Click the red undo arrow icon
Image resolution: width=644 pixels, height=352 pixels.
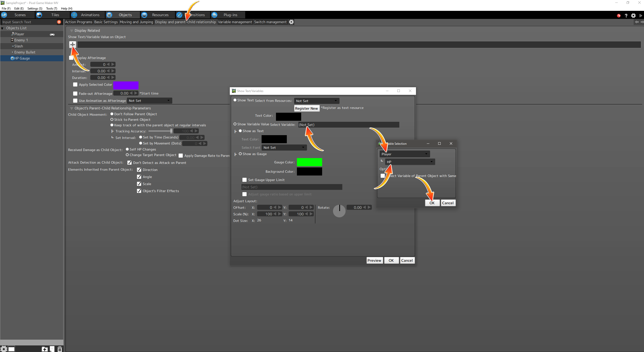point(619,15)
